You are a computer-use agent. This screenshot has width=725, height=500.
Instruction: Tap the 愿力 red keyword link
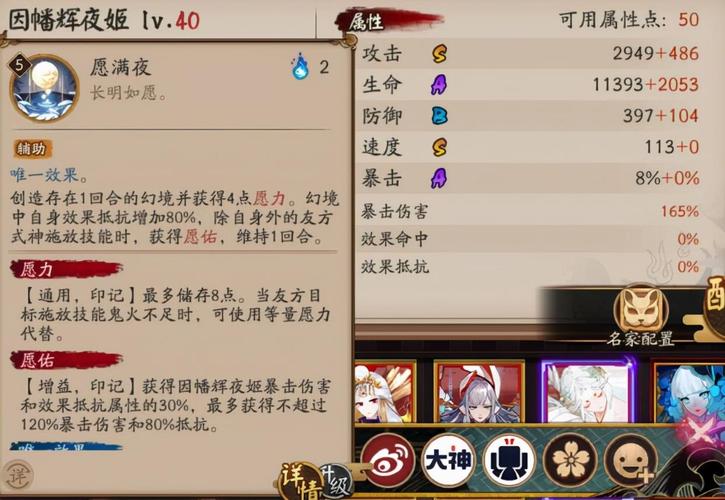point(270,199)
